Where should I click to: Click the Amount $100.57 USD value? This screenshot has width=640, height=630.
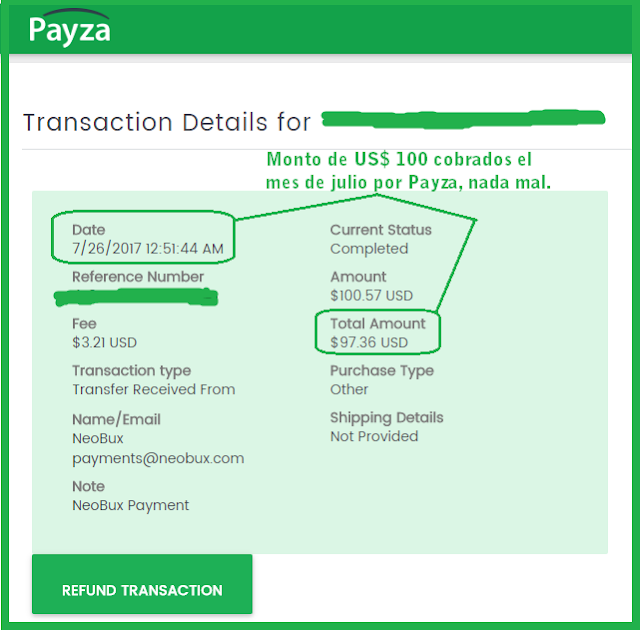371,295
